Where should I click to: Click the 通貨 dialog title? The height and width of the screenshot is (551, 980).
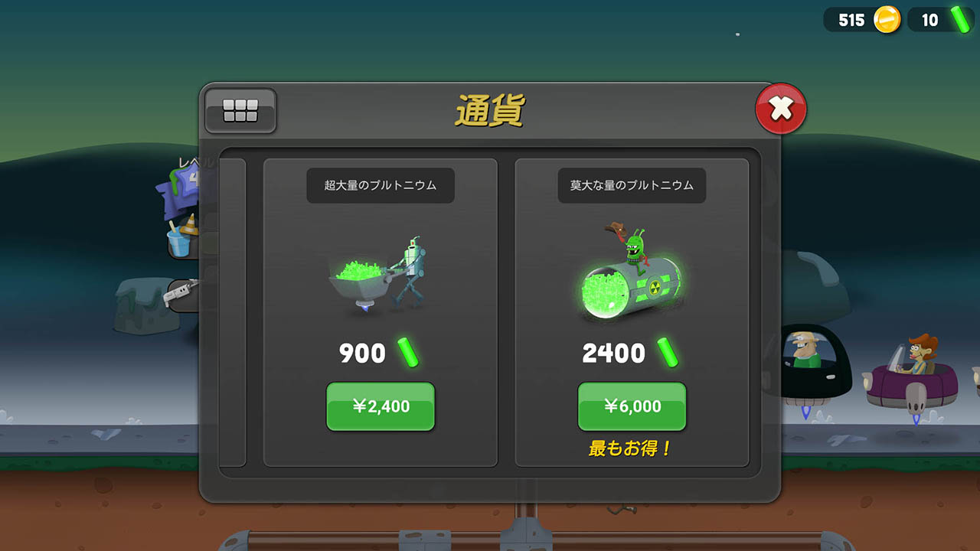point(489,112)
